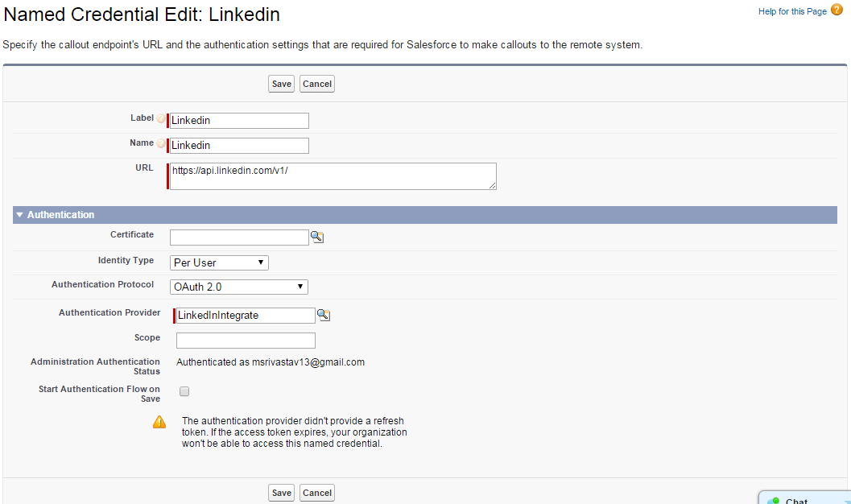Open the Authentication Protocol dropdown
The width and height of the screenshot is (851, 504).
point(239,287)
